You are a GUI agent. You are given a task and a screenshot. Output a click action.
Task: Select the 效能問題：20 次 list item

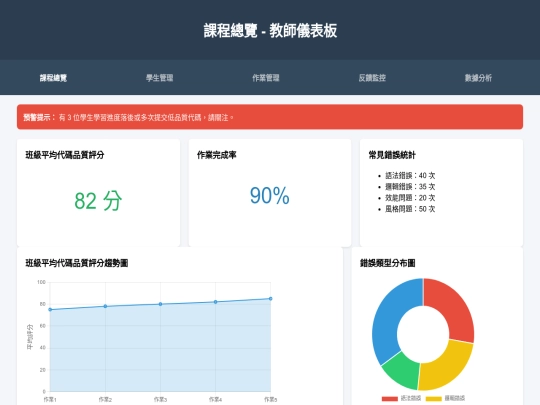(410, 198)
